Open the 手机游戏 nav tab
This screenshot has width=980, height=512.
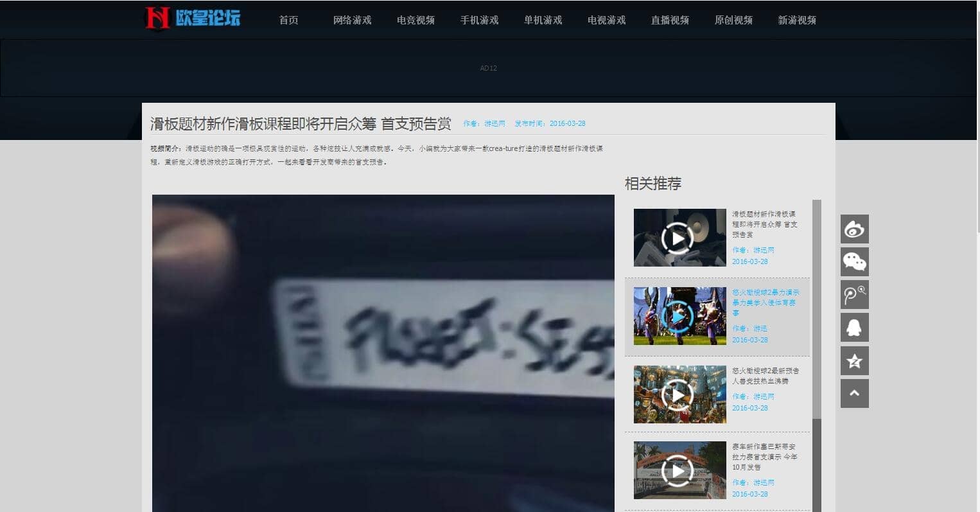480,20
